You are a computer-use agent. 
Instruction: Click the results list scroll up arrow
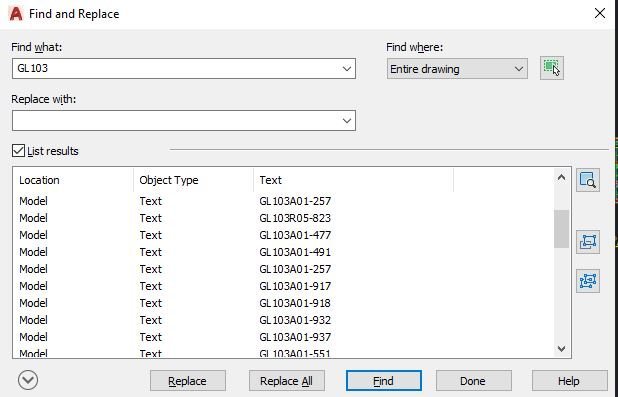coord(561,177)
